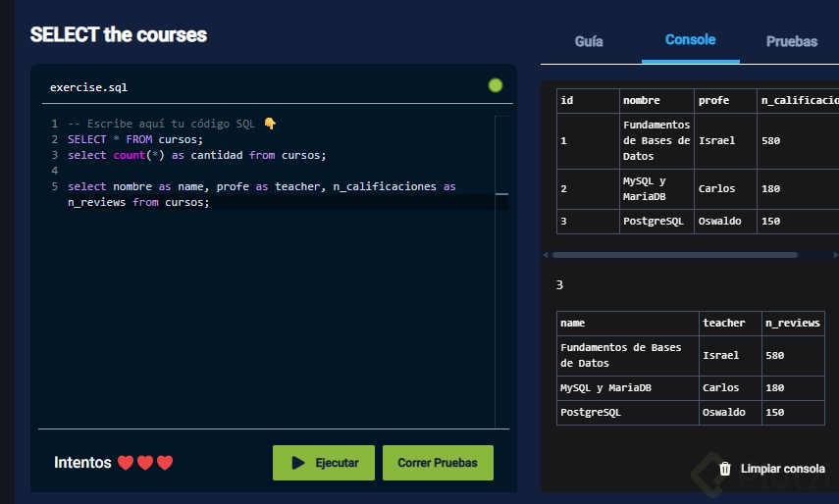Click the "id" column header
The width and height of the screenshot is (839, 504).
point(567,100)
